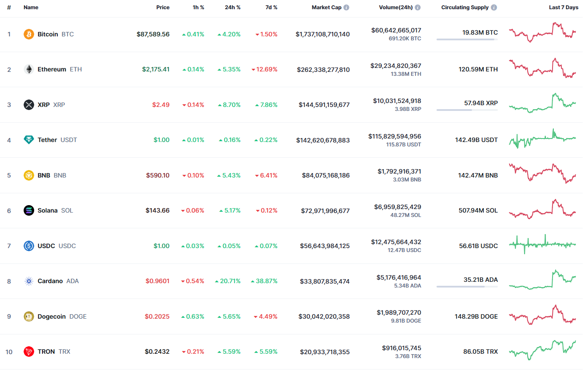Click Tether volume $115,829,594,956
The image size is (588, 373).
pyautogui.click(x=395, y=136)
